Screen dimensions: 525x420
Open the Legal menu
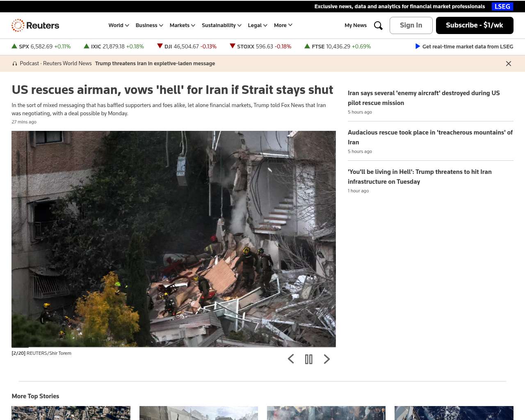(x=257, y=25)
